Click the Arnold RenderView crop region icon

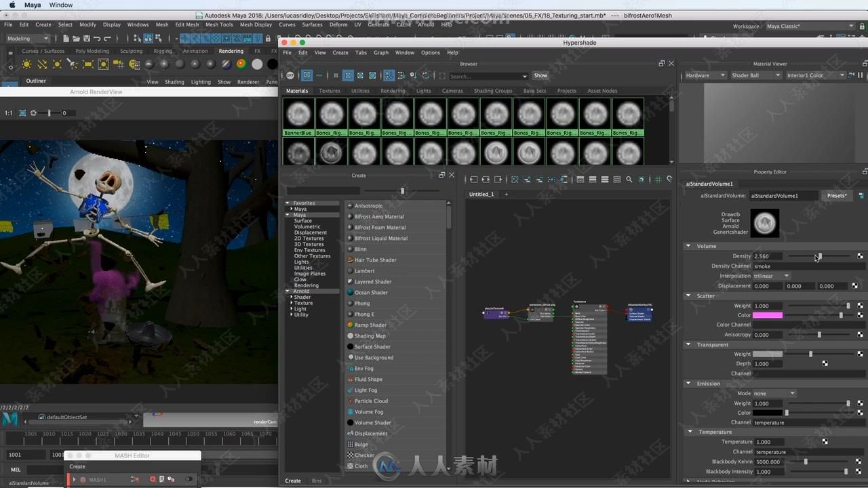(22, 113)
